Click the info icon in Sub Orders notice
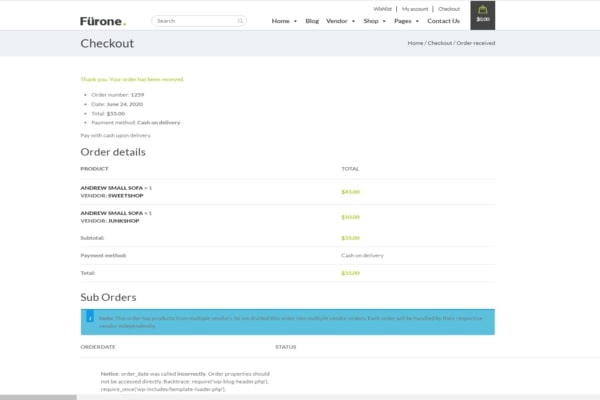 point(90,317)
